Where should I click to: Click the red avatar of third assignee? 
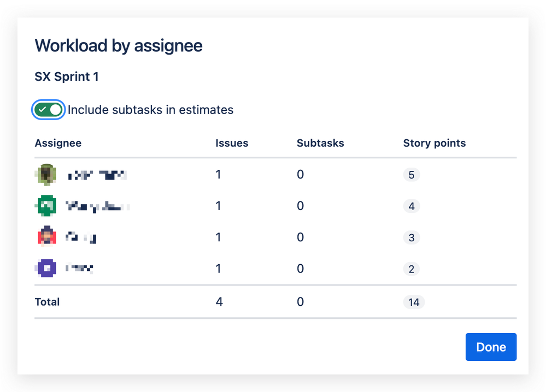(x=46, y=236)
